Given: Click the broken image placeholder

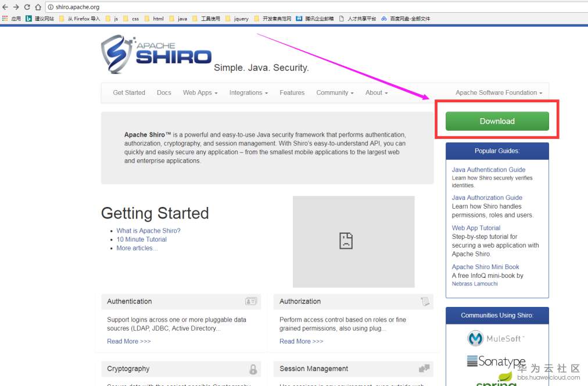Looking at the screenshot, I should click(354, 242).
